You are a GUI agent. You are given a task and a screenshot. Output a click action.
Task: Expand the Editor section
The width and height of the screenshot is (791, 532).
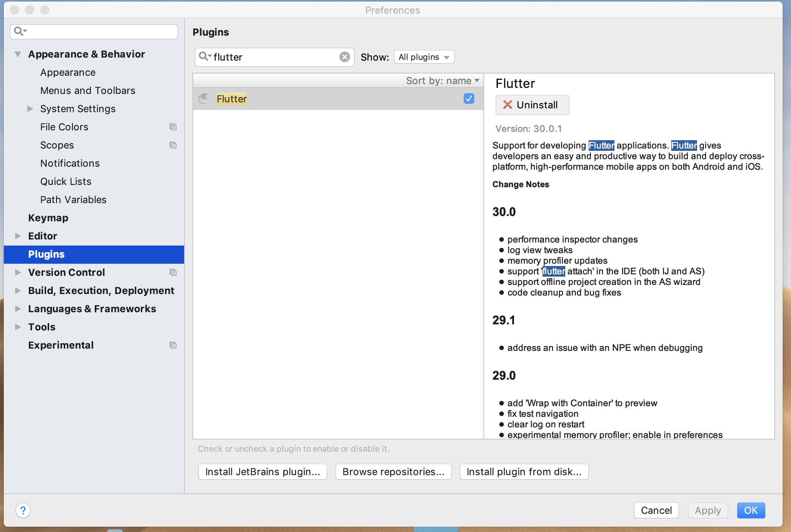click(x=18, y=236)
